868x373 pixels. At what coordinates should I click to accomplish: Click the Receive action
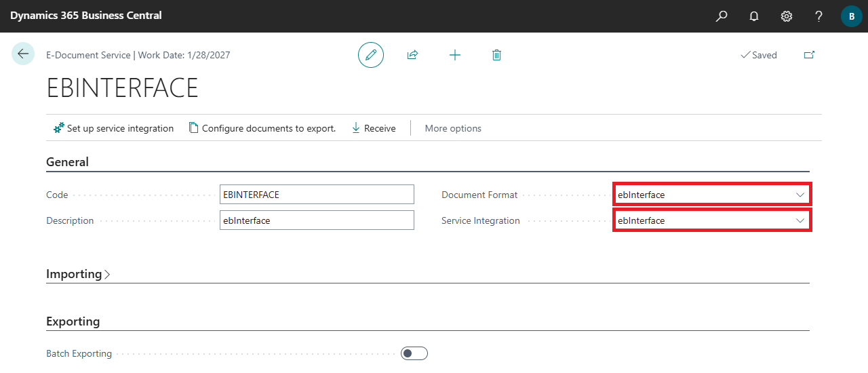point(373,128)
